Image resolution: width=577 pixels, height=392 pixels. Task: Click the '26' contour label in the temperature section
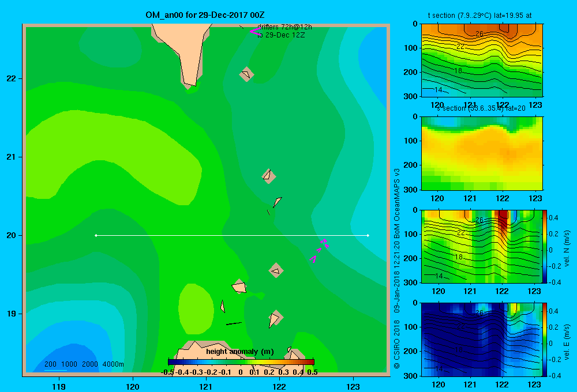tap(479, 34)
